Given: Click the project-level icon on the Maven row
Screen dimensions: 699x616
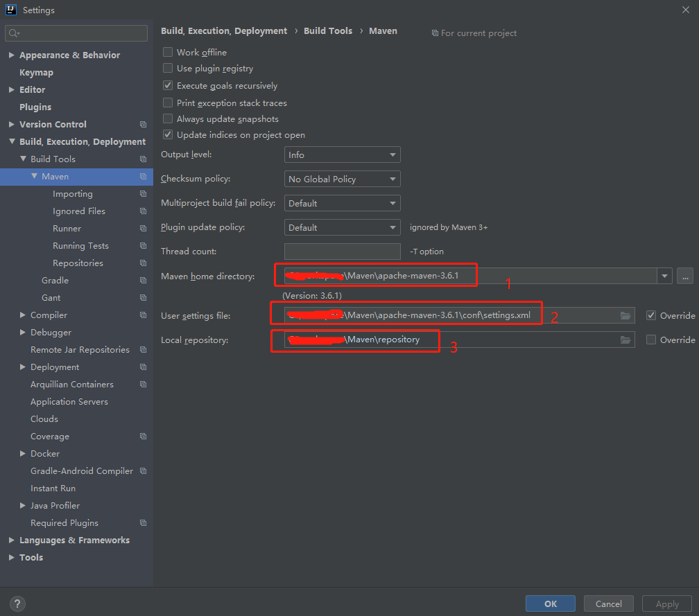Looking at the screenshot, I should click(x=143, y=177).
